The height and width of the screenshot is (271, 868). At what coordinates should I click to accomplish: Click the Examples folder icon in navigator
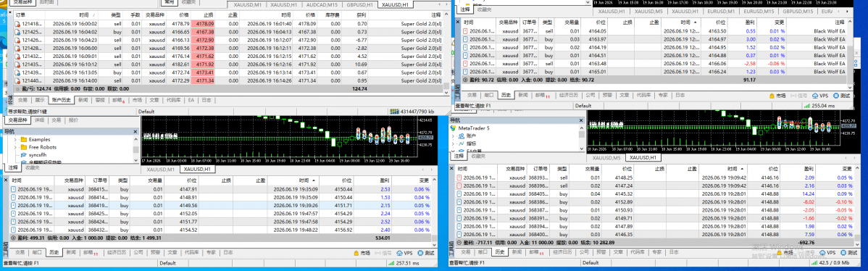click(x=24, y=139)
